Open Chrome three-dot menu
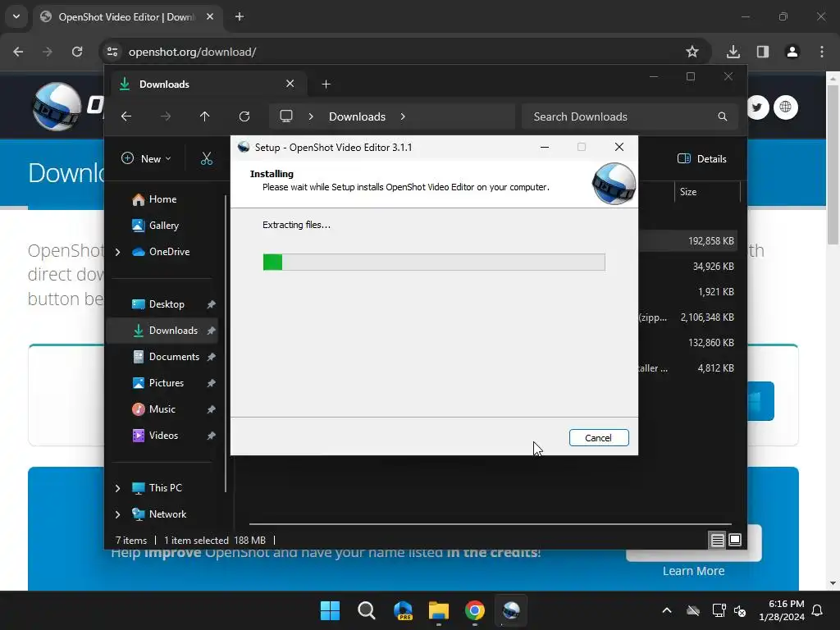840x630 pixels. [x=822, y=52]
